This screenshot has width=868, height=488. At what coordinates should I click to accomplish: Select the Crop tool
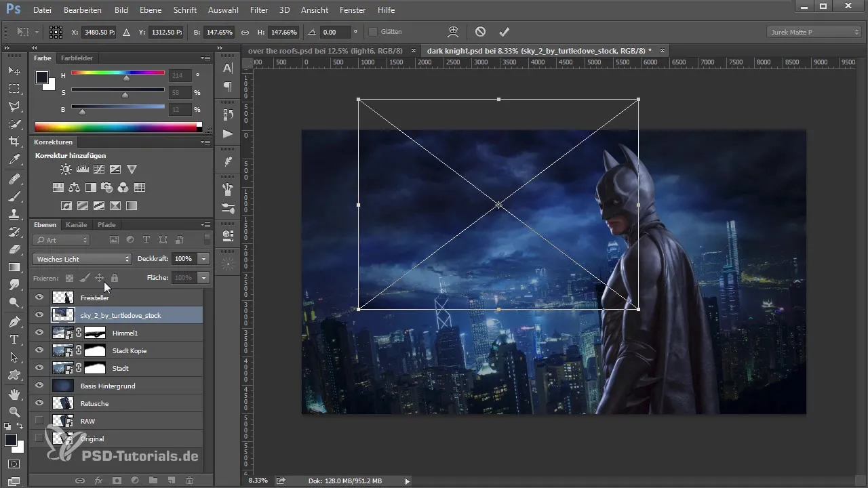click(14, 141)
